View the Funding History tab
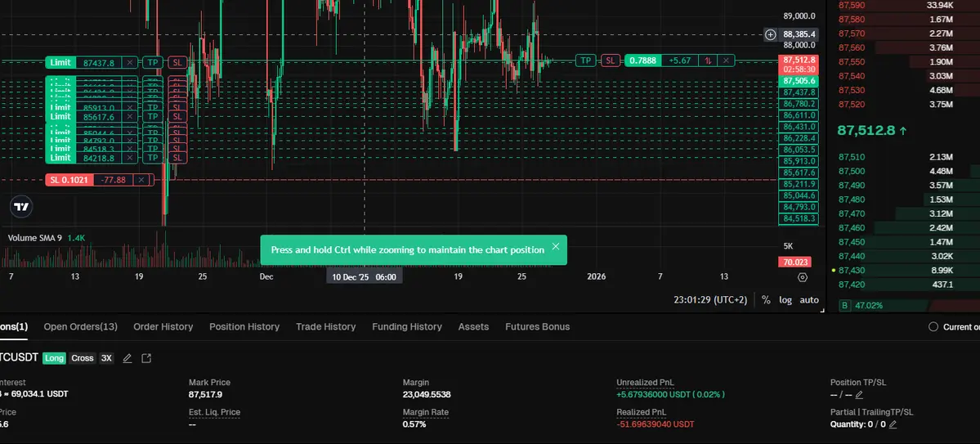 [407, 326]
